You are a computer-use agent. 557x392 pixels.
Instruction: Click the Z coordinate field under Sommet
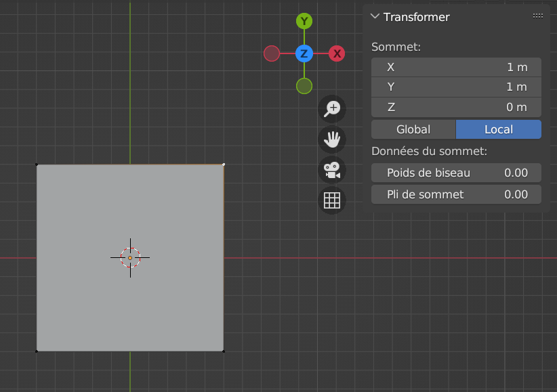point(456,107)
